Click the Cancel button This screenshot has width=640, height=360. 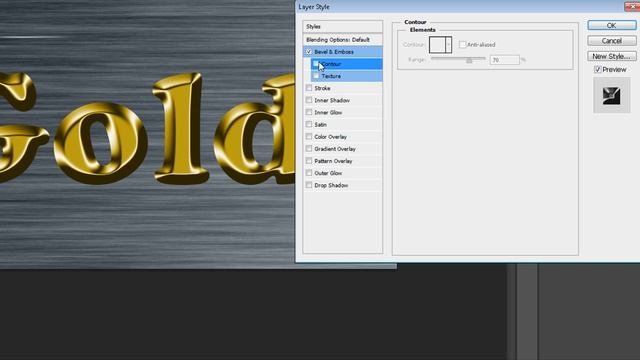tap(611, 41)
